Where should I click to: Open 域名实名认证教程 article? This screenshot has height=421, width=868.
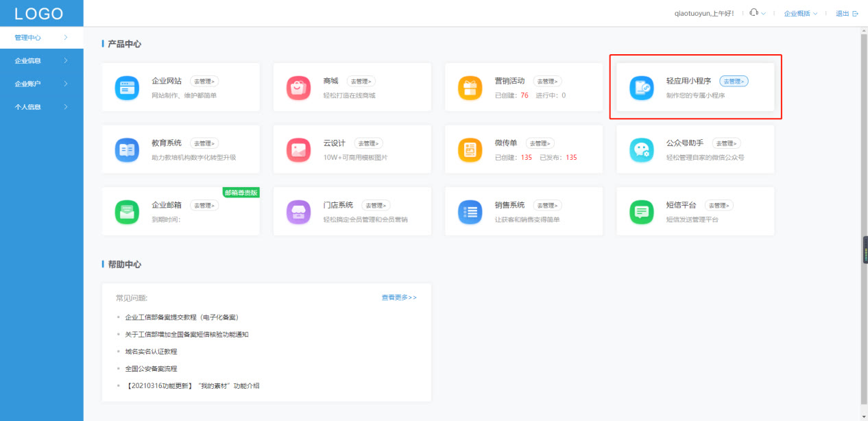(x=151, y=352)
